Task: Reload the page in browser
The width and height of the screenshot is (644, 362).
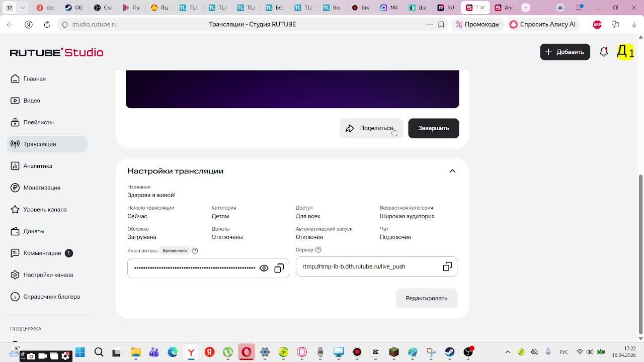Action: pyautogui.click(x=47, y=24)
